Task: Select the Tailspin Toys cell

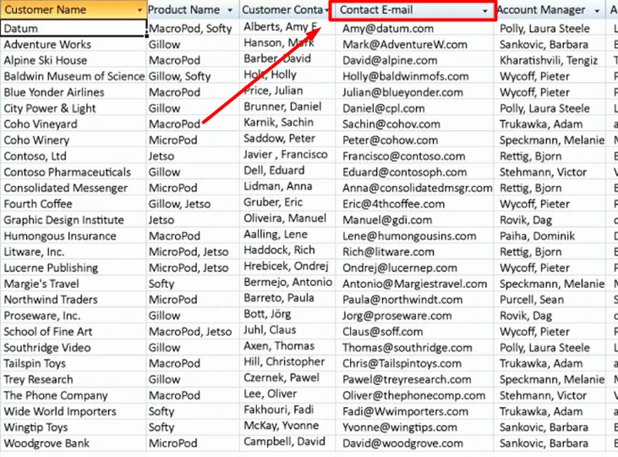Action: [73, 364]
